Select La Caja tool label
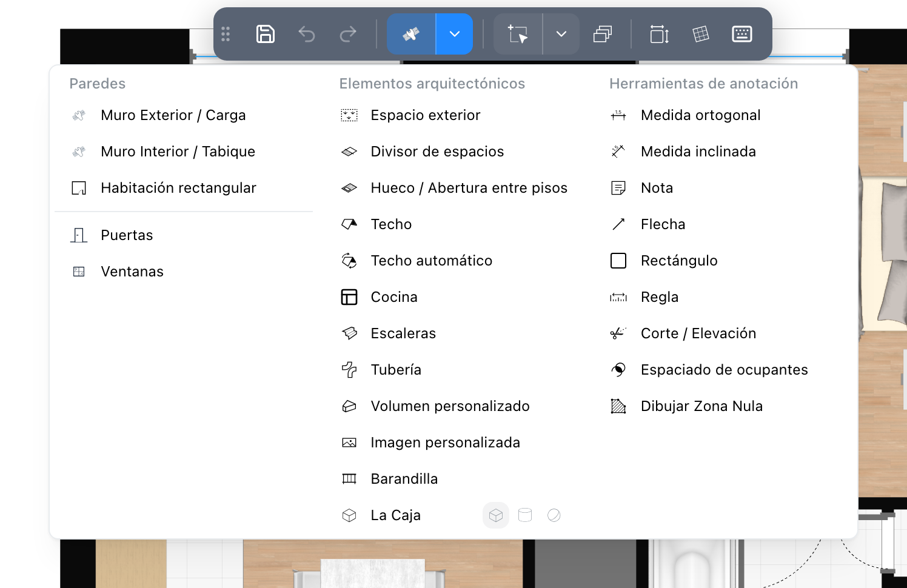Screen dimensions: 907x588 click(395, 515)
